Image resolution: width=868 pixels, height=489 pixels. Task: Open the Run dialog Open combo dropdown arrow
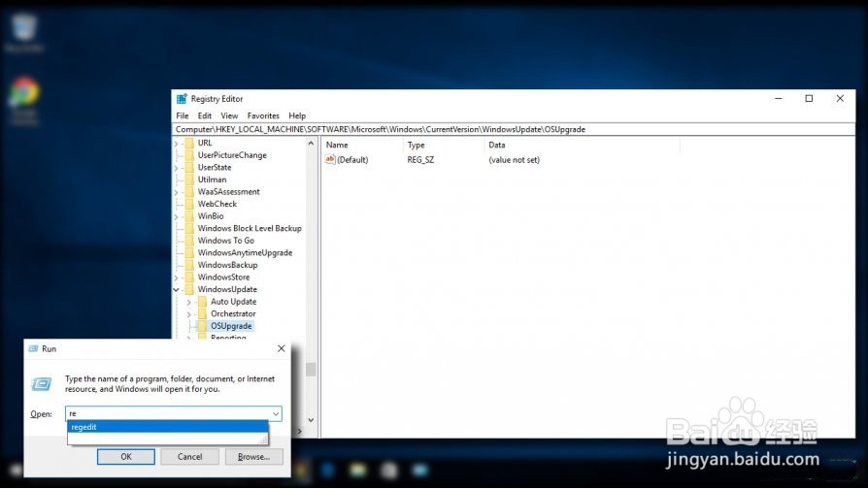[275, 413]
